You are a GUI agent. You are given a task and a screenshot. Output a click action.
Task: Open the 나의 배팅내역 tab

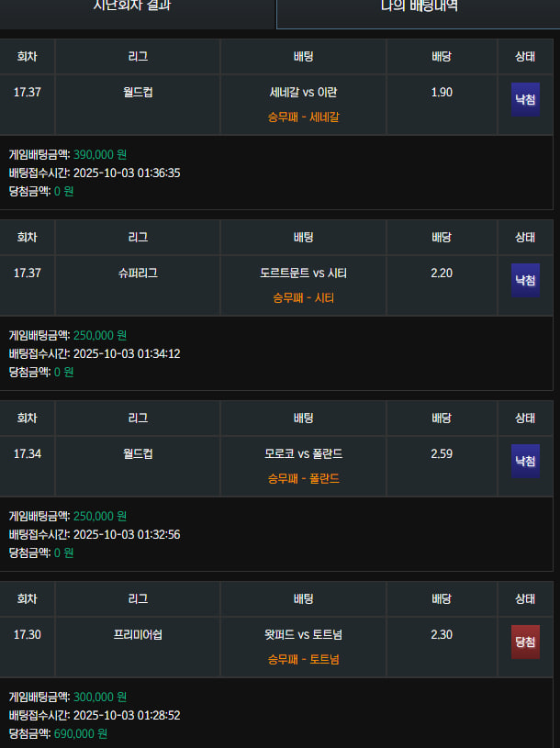tap(419, 7)
